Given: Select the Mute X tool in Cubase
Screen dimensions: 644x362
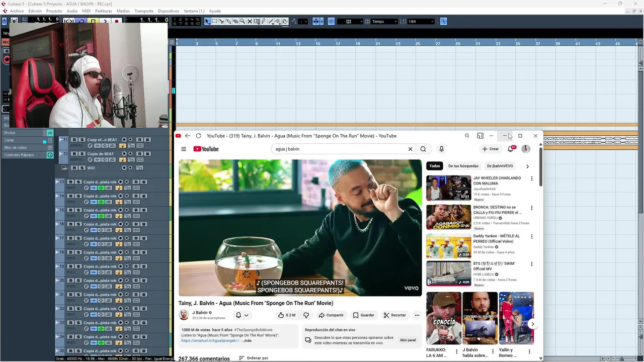Looking at the screenshot, I should [250, 22].
